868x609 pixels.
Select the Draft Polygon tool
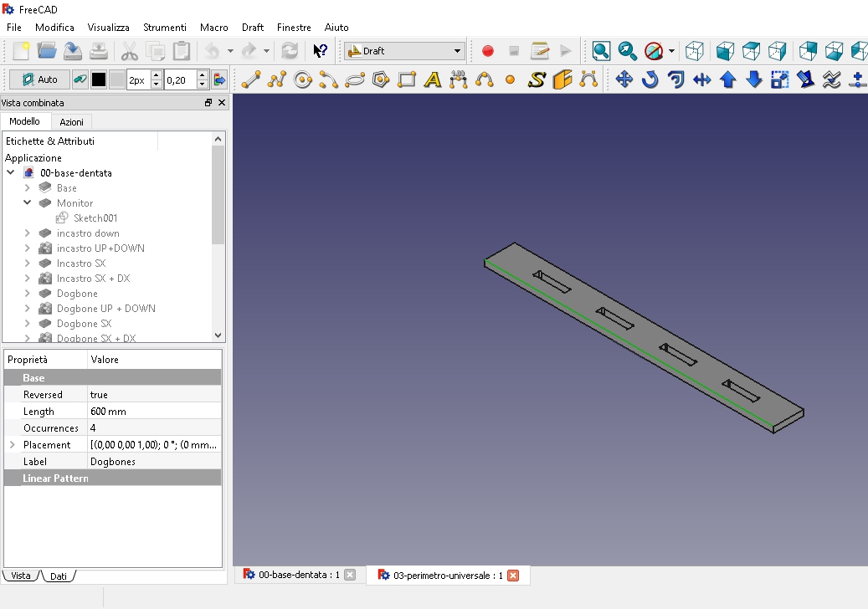coord(381,79)
